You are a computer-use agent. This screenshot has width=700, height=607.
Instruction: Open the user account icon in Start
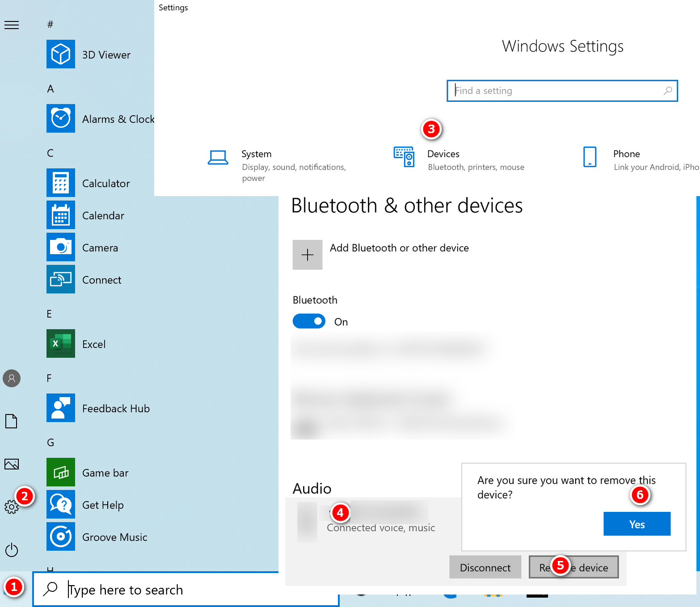pyautogui.click(x=12, y=378)
